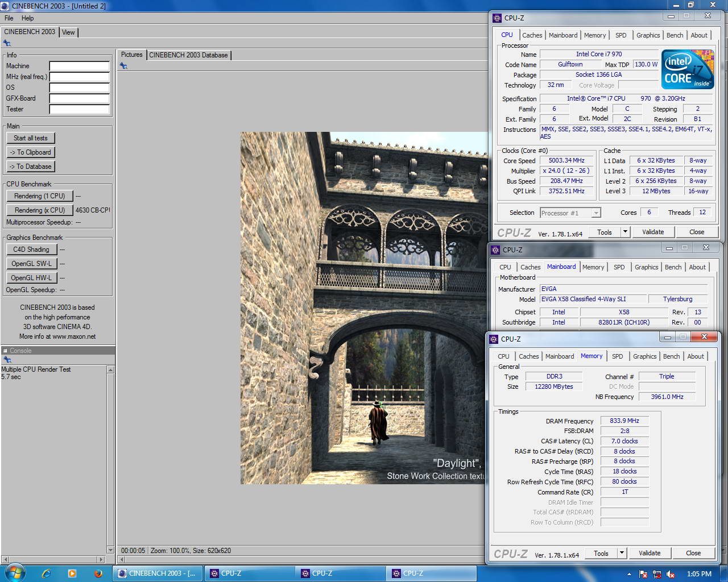Click the CPU-Z title icon of the Memory window

tap(493, 339)
